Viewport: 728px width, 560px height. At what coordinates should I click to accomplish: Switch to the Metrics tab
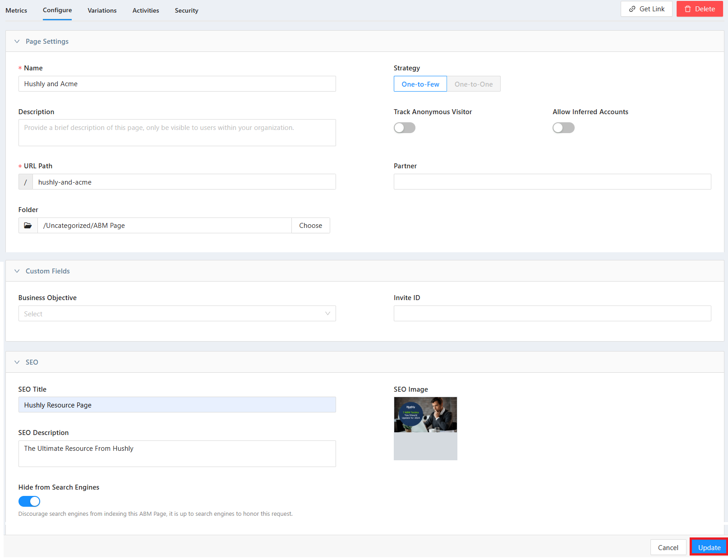pyautogui.click(x=16, y=10)
